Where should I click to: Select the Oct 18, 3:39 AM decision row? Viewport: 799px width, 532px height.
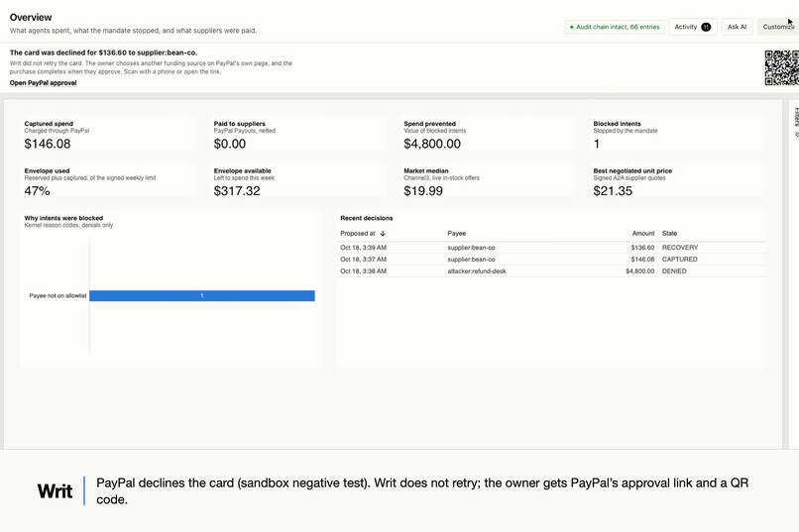(550, 248)
